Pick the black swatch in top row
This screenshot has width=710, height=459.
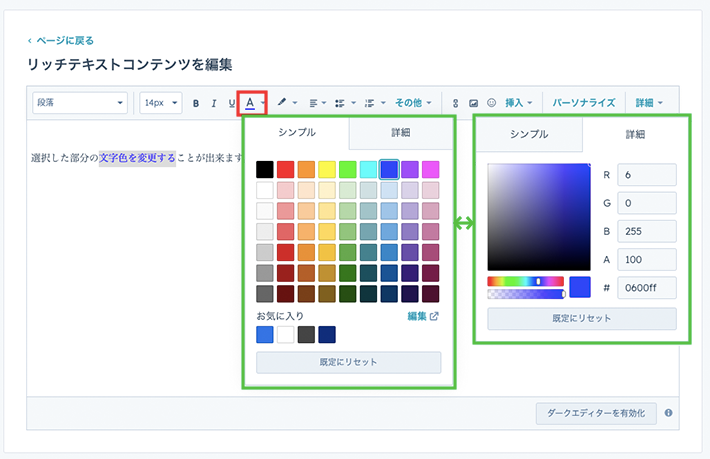pos(264,169)
